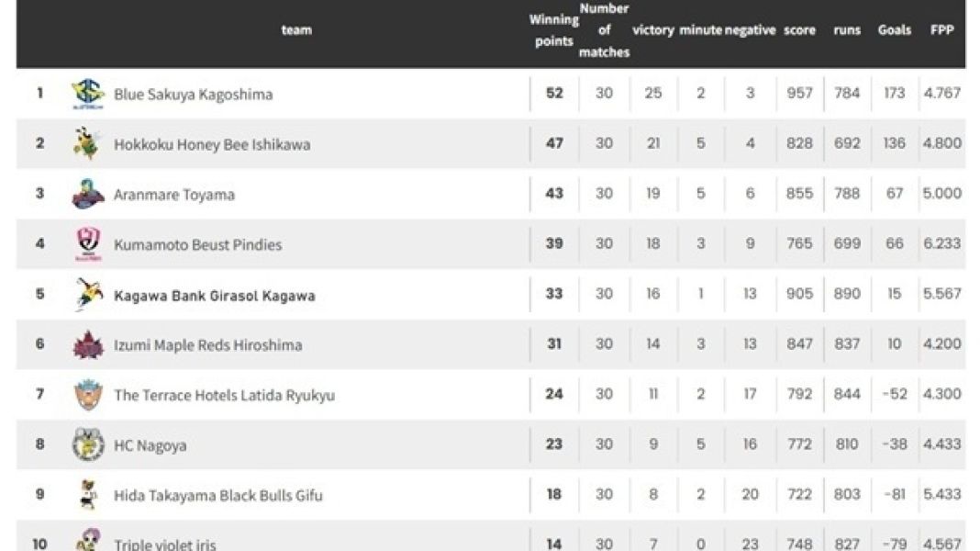Screen dimensions: 980x551
Task: Click the Kumamoto Beust Pindies logo
Action: 88,244
